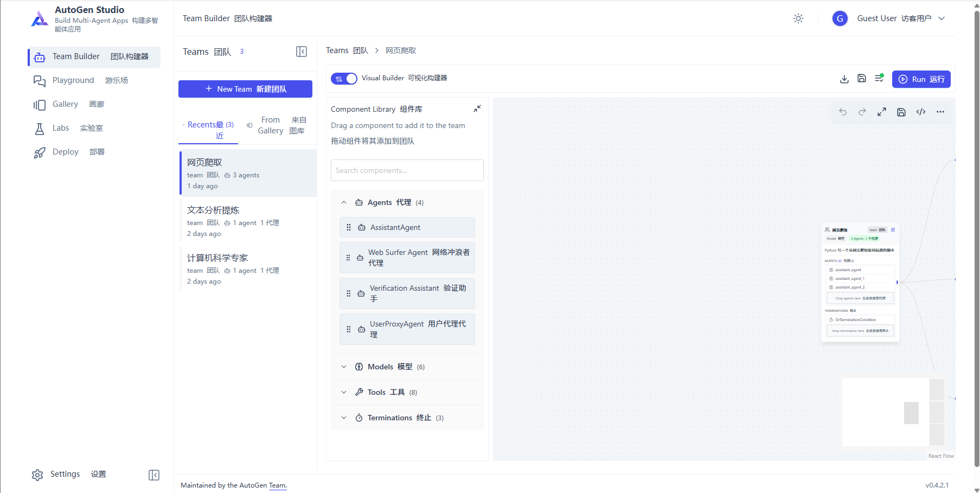
Task: Collapse the Agents section
Action: [407, 203]
